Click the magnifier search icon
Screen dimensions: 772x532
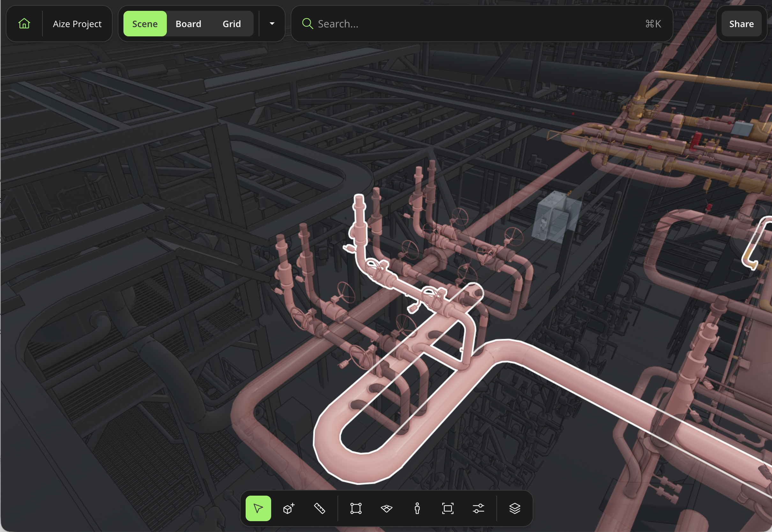point(307,24)
